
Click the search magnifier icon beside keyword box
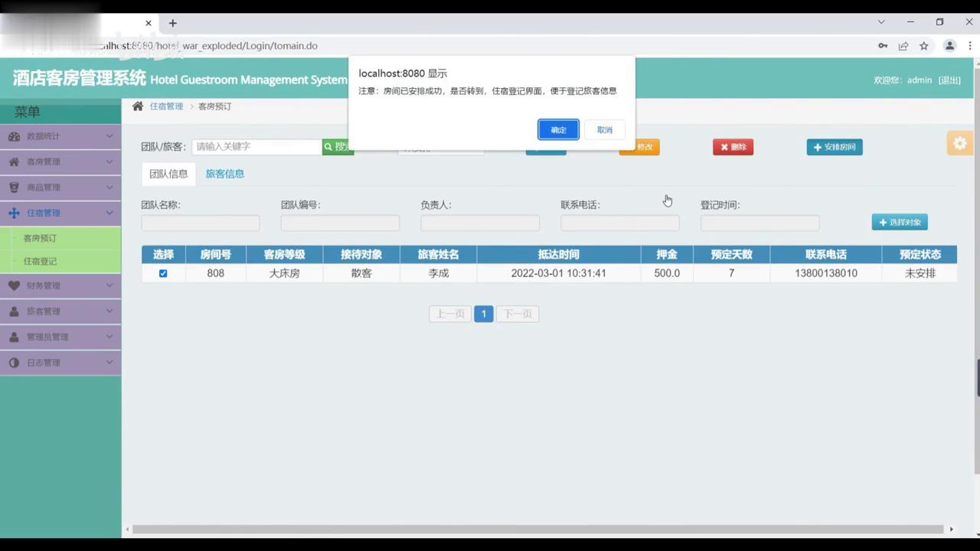328,146
